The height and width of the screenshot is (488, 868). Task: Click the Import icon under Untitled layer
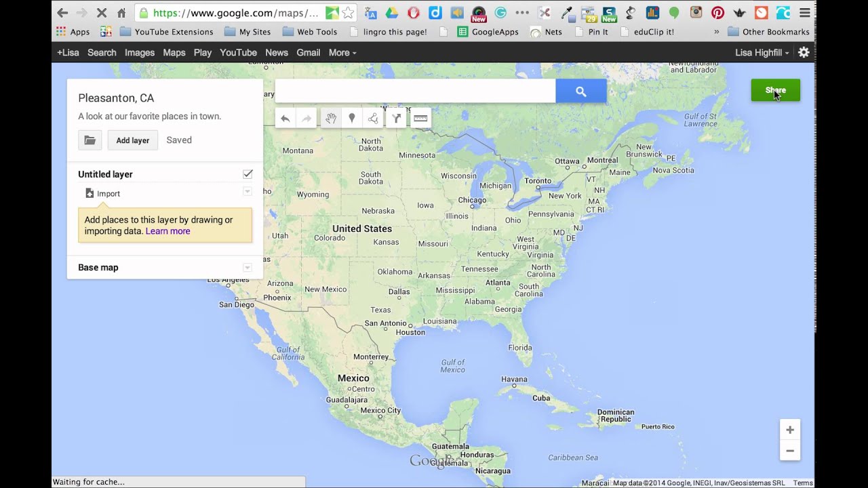coord(90,193)
